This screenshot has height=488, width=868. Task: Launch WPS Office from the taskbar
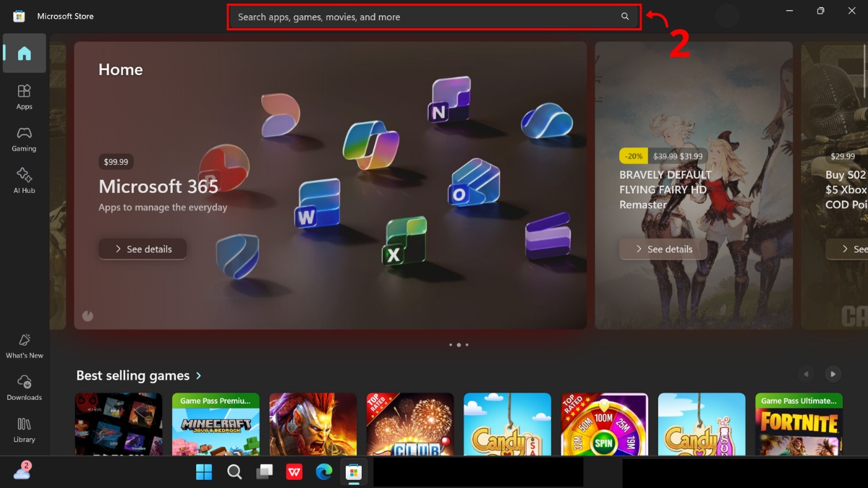pyautogui.click(x=294, y=472)
